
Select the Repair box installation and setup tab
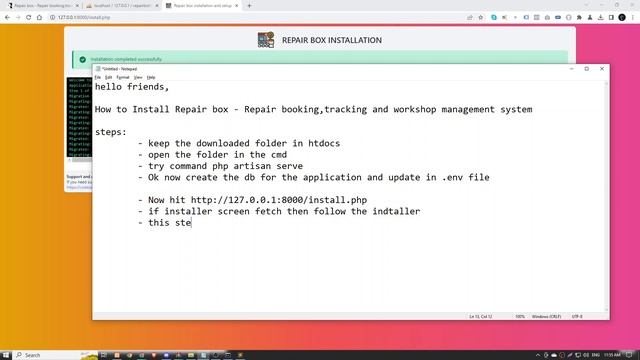(x=202, y=6)
